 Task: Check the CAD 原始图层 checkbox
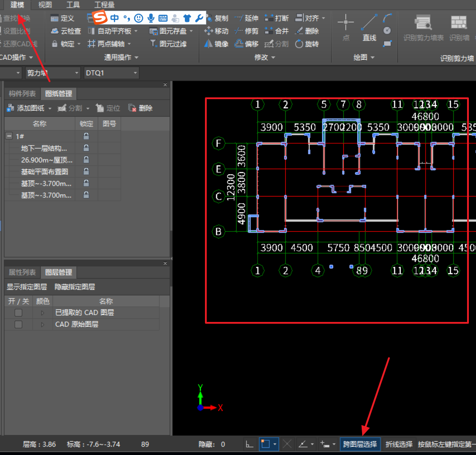click(x=18, y=325)
